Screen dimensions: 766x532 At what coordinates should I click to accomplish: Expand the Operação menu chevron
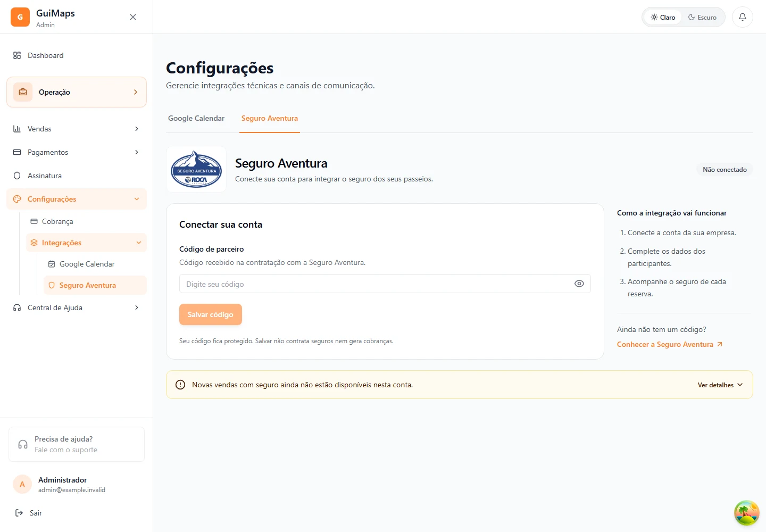tap(136, 92)
